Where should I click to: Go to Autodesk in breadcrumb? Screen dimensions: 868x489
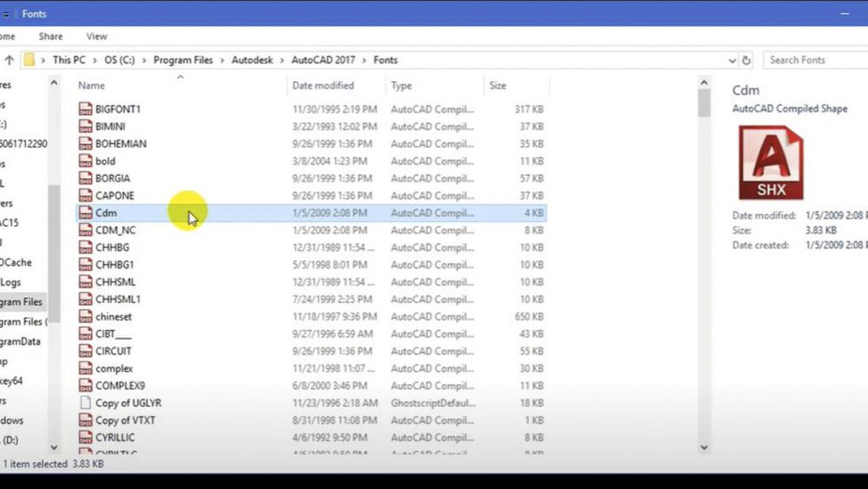tap(252, 60)
